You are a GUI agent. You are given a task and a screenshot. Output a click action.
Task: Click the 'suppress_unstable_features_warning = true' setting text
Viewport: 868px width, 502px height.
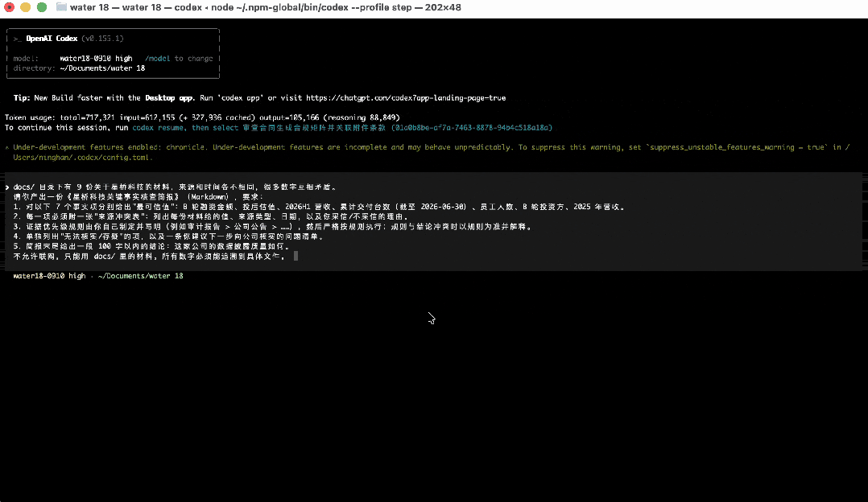(x=737, y=147)
